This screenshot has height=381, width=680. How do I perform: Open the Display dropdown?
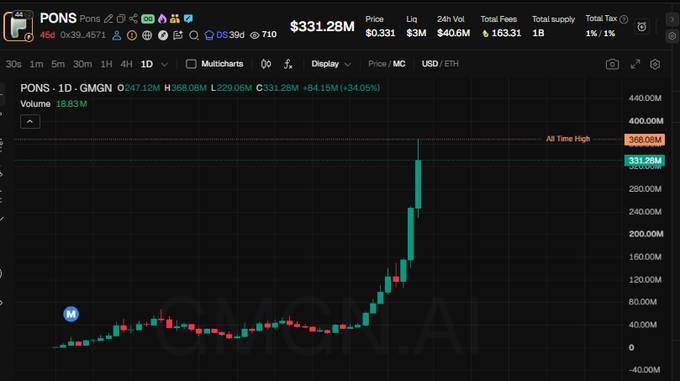pos(331,64)
